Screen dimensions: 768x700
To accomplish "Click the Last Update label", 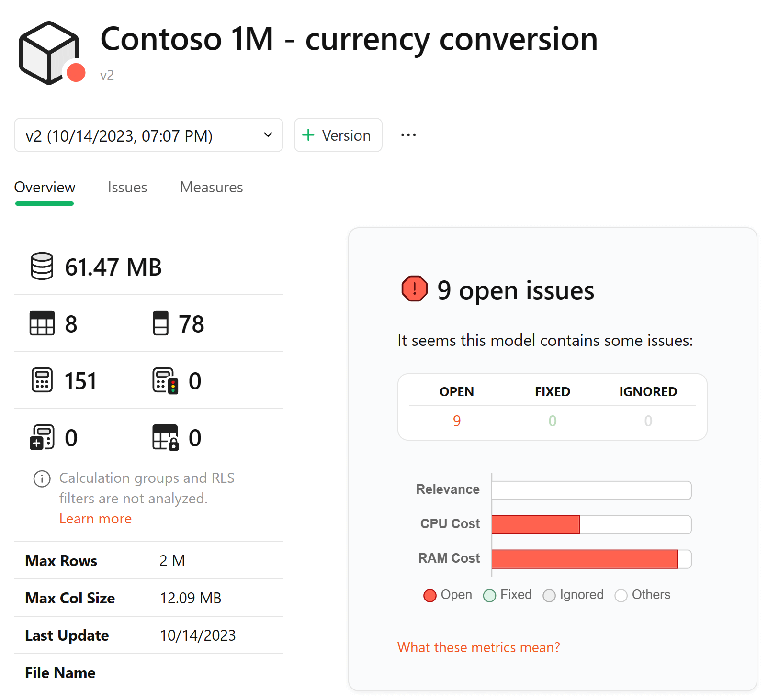I will pos(67,635).
